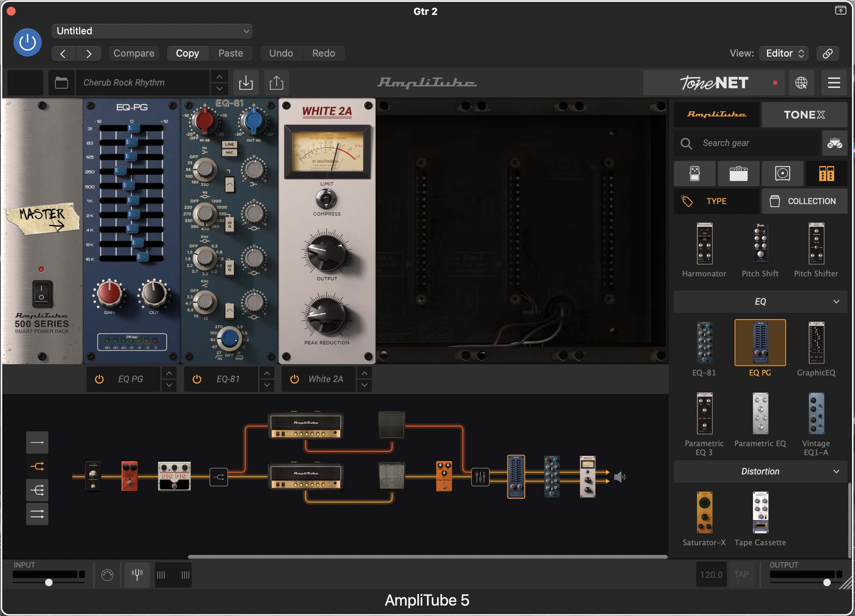
Task: Open the View Editor dropdown
Action: (785, 53)
